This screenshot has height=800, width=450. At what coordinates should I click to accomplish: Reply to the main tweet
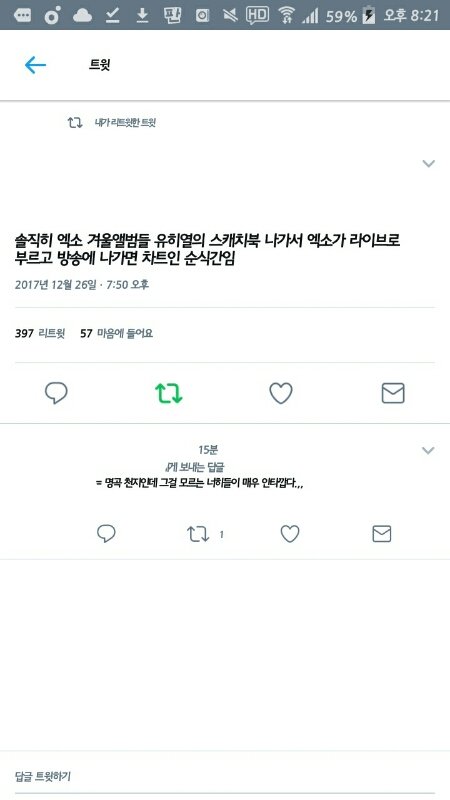(56, 393)
